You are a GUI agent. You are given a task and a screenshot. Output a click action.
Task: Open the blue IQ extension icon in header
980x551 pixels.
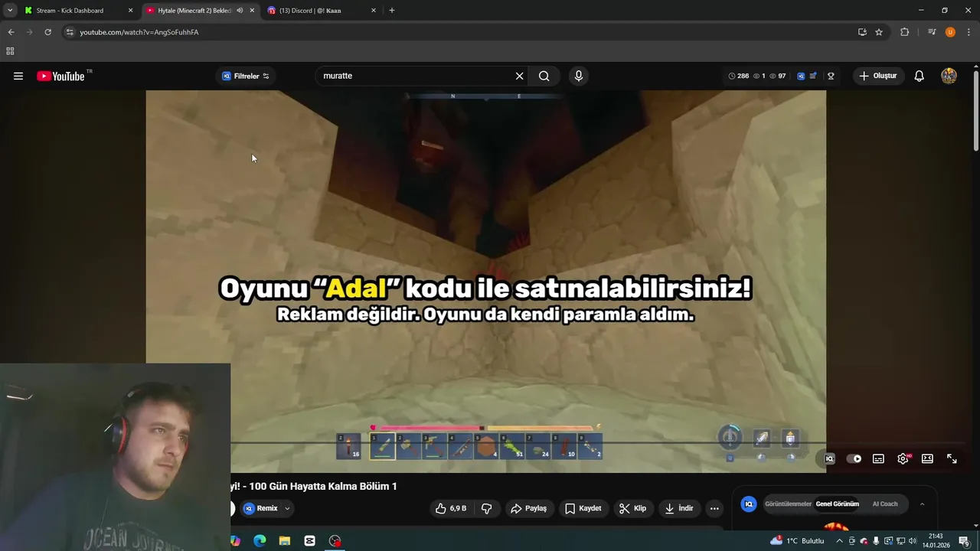tap(801, 76)
